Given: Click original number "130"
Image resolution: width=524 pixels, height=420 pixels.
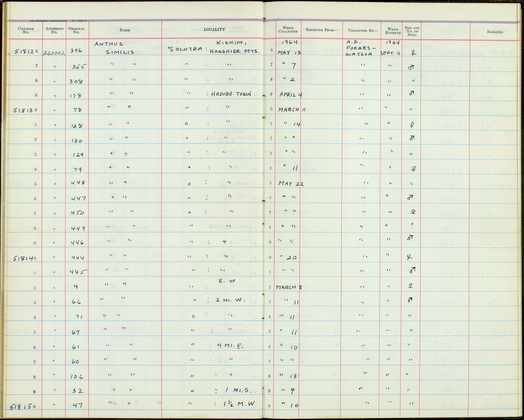Looking at the screenshot, I should pos(77,141).
